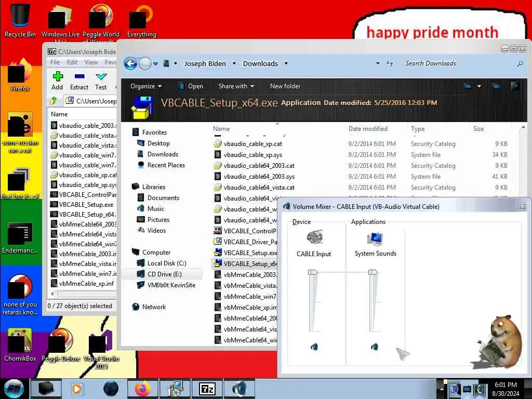Click the media player taskbar icon

pos(77,389)
